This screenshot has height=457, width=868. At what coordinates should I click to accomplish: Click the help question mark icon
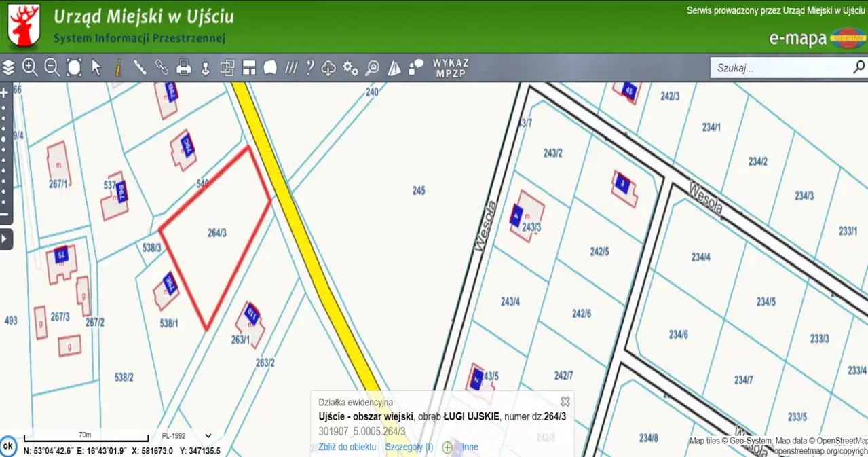pos(310,67)
